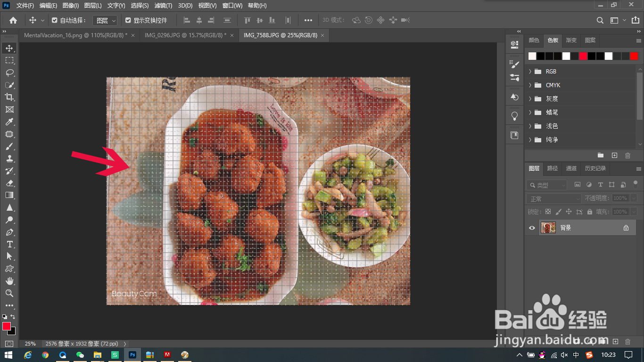The image size is (644, 362).
Task: Create new swatch with plus icon
Action: (614, 155)
